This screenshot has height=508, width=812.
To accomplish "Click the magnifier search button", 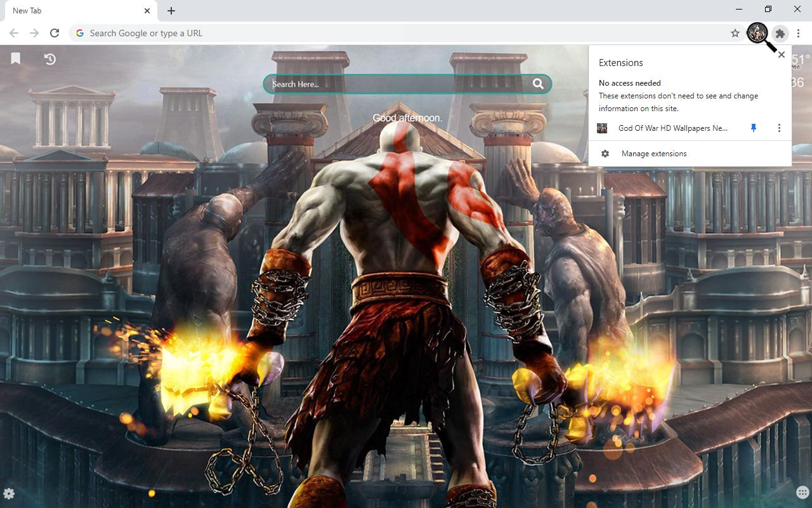I will 538,84.
